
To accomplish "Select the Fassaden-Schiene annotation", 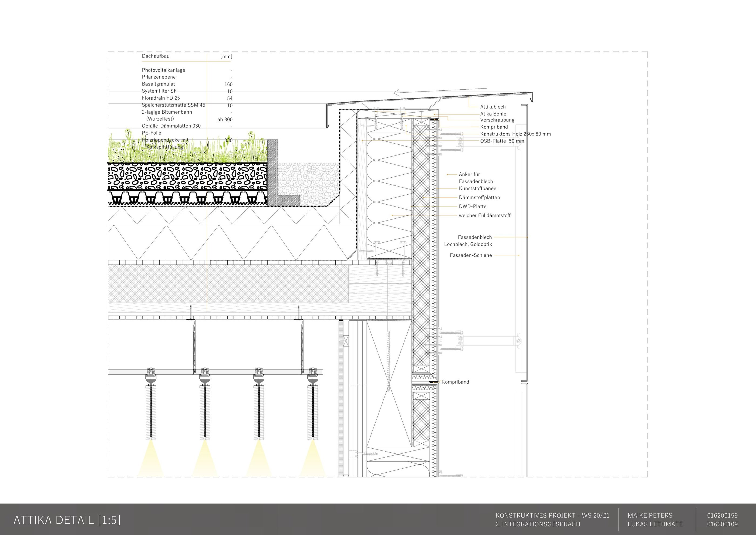I will pos(471,255).
